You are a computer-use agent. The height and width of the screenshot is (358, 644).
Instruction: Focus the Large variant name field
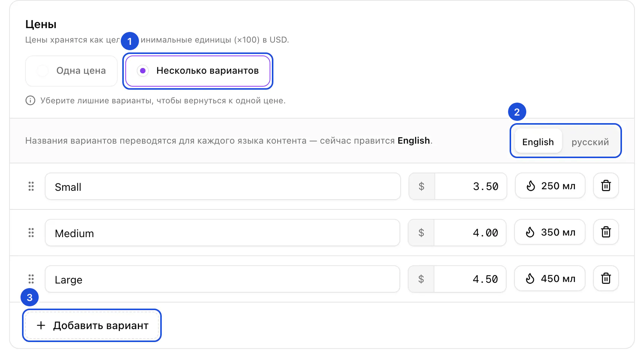pos(223,279)
